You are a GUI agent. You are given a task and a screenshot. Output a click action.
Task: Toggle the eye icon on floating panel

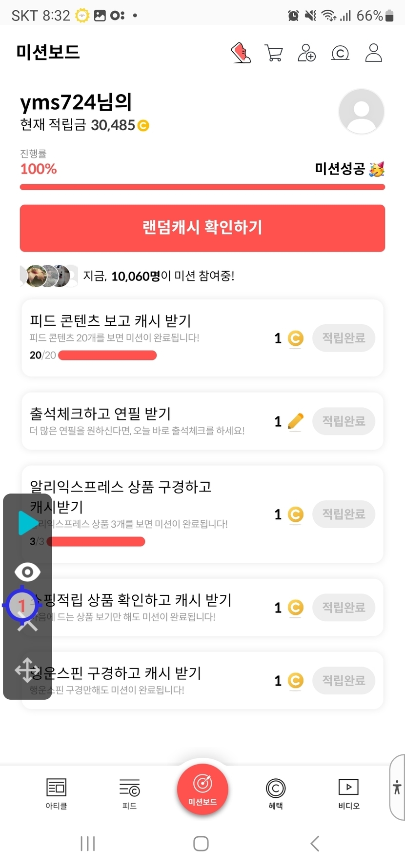27,572
